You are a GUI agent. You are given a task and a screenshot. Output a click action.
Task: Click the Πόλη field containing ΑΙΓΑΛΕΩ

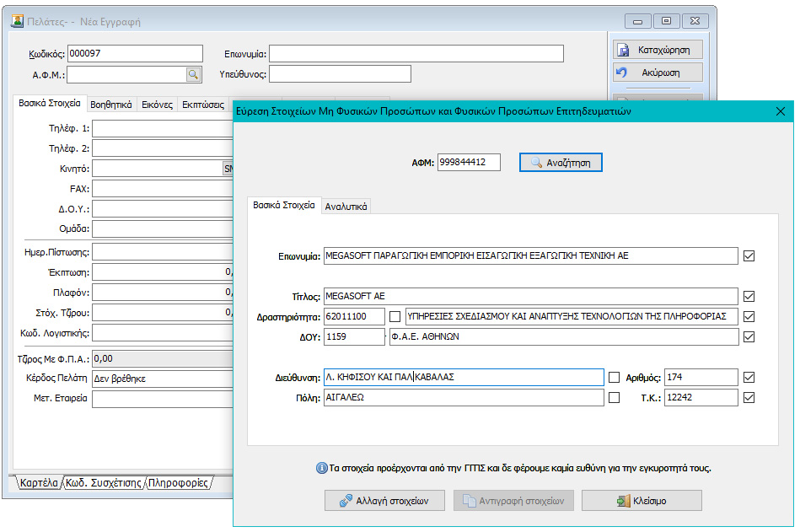click(463, 397)
